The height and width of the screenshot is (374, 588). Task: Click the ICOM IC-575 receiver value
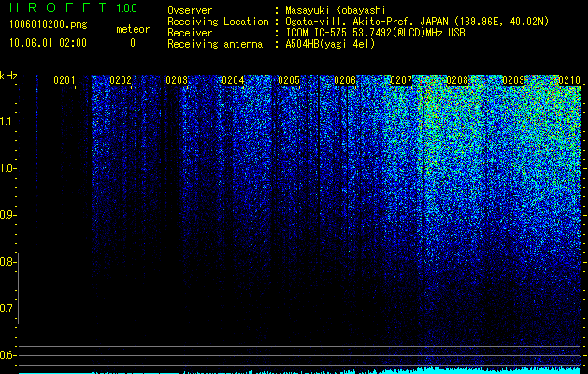coord(375,33)
